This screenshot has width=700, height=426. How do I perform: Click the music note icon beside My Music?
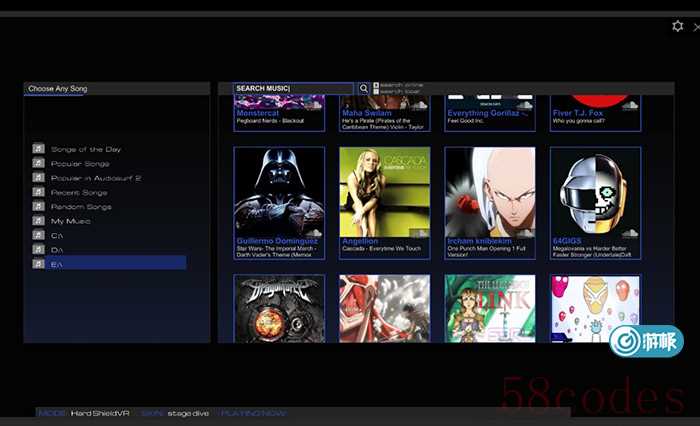tap(38, 220)
